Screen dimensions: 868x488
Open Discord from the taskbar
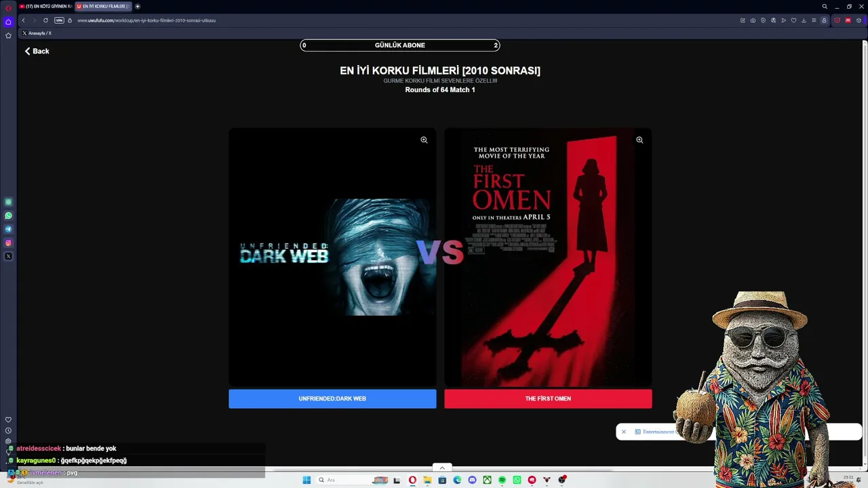[x=472, y=480]
